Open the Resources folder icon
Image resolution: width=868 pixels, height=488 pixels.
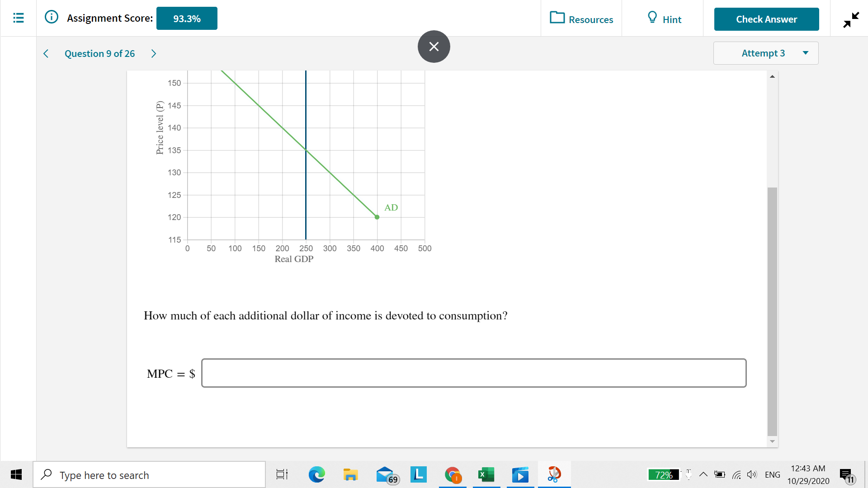559,18
